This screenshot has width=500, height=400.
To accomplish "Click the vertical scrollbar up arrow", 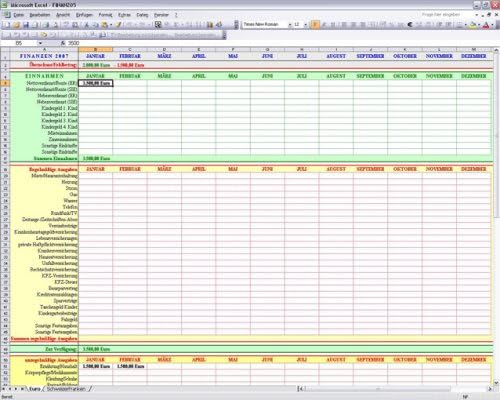I will tap(496, 50).
